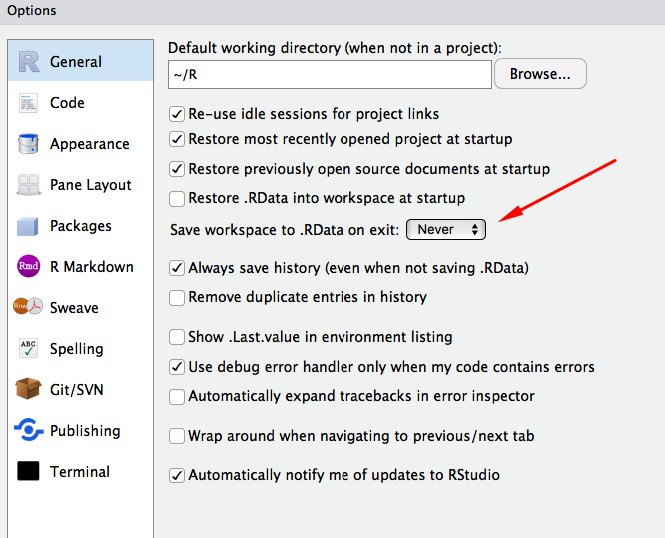
Task: Enable Show .Last.value in environment listing
Action: pos(177,337)
